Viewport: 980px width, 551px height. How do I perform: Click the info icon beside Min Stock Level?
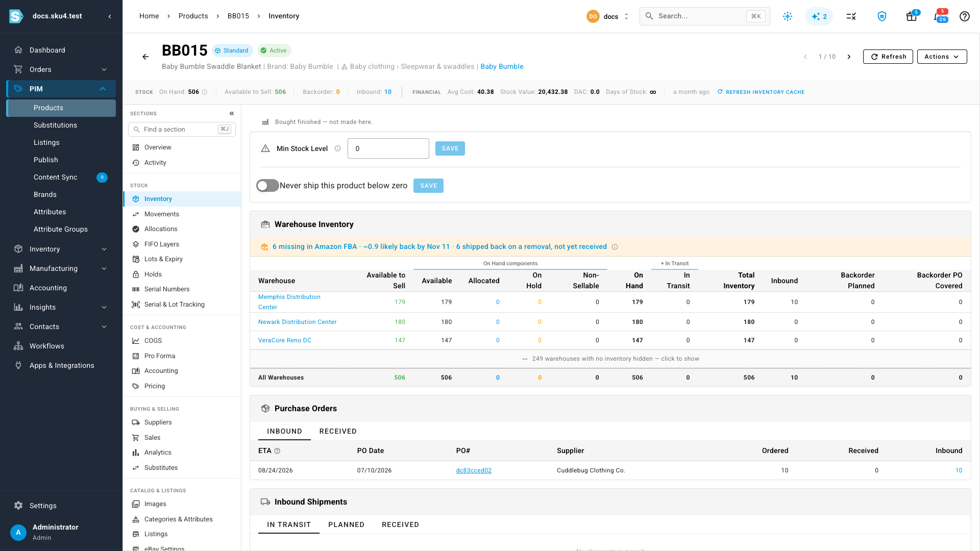click(x=337, y=148)
